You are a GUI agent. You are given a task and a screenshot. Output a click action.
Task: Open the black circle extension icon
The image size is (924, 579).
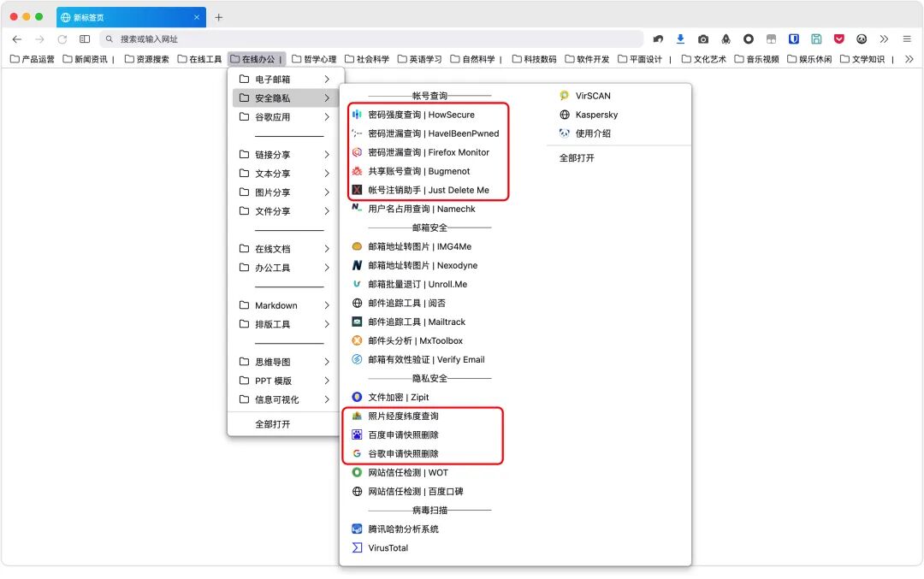click(749, 38)
